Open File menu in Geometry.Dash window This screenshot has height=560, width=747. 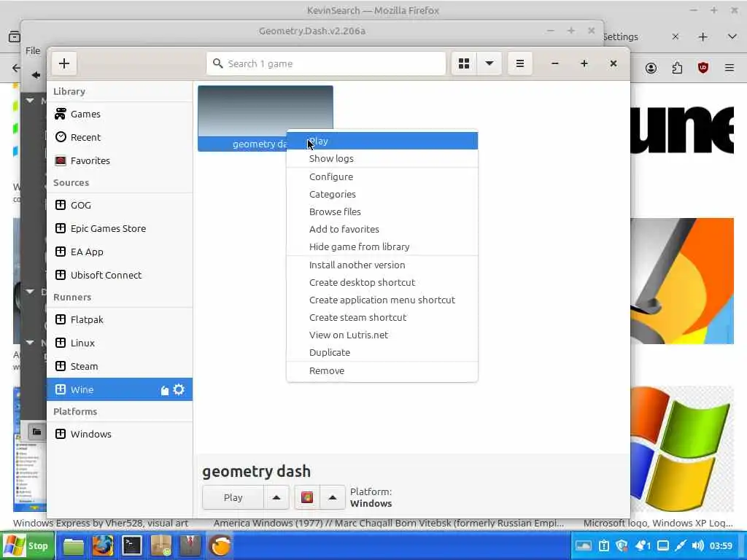[x=33, y=50]
